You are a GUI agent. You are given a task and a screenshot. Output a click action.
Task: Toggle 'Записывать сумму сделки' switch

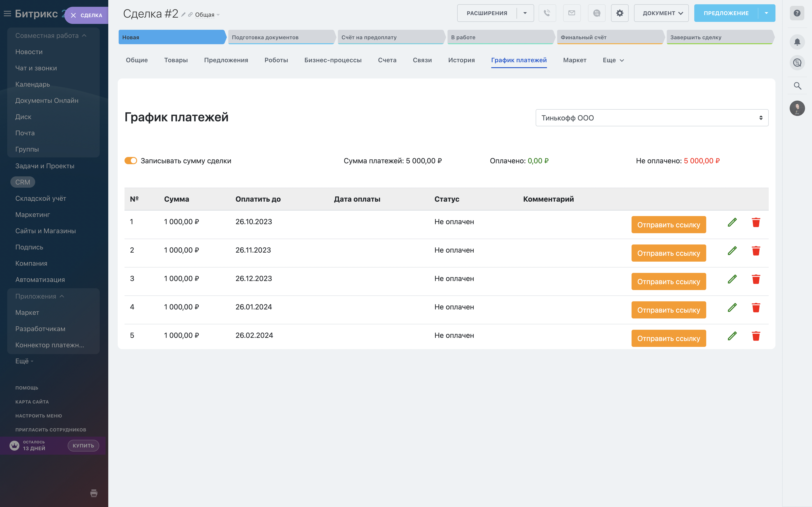(x=131, y=161)
